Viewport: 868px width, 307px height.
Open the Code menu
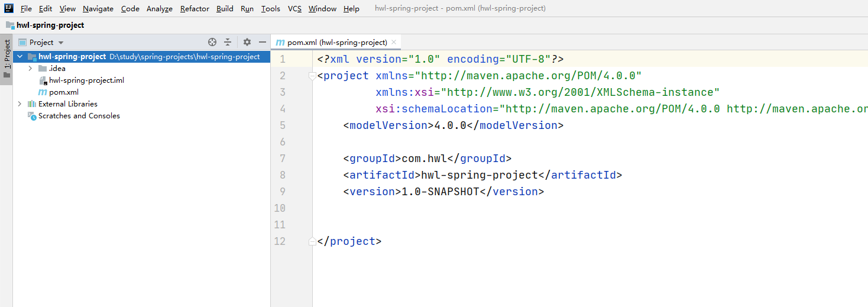(130, 9)
